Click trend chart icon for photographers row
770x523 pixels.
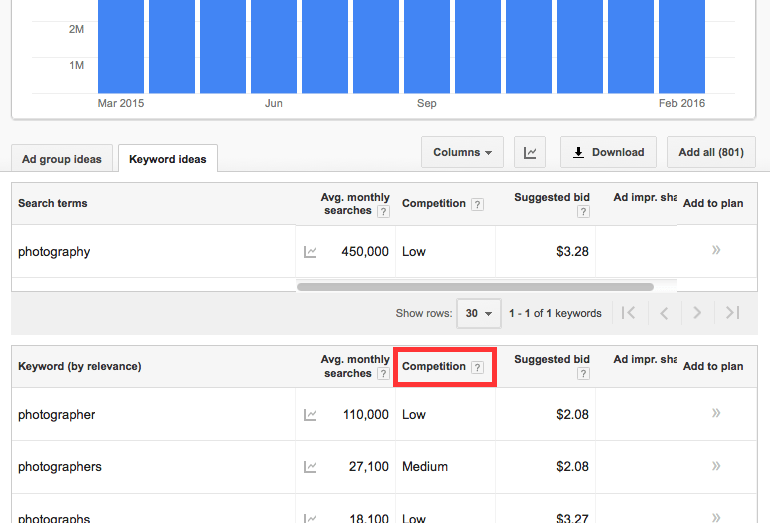[x=310, y=467]
